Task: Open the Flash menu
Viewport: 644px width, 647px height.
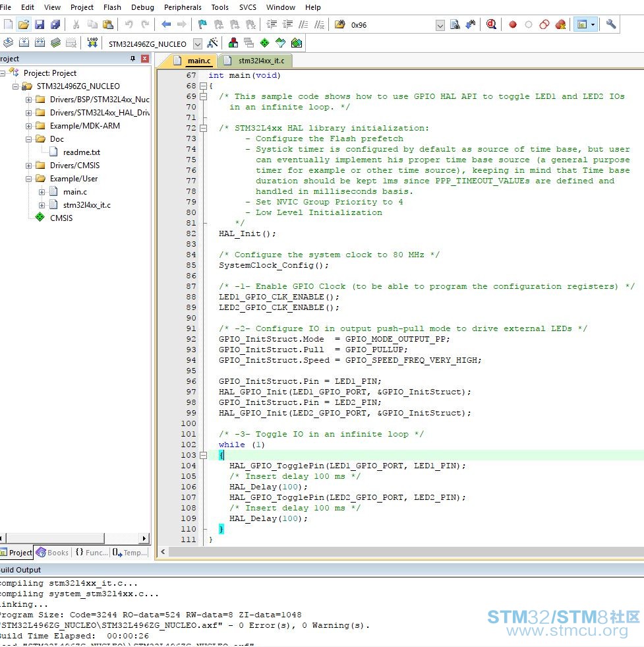Action: [112, 7]
